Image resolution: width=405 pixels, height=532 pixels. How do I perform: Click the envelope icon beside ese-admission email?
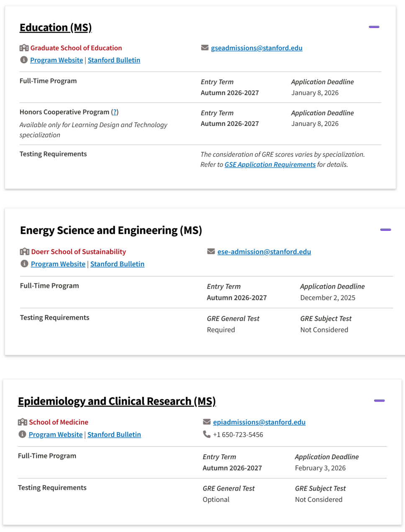pos(211,251)
